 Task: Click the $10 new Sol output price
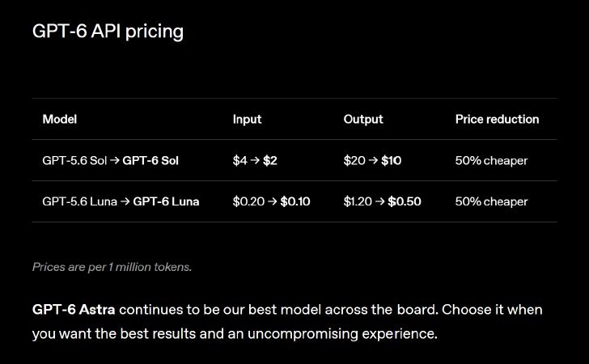(x=391, y=160)
